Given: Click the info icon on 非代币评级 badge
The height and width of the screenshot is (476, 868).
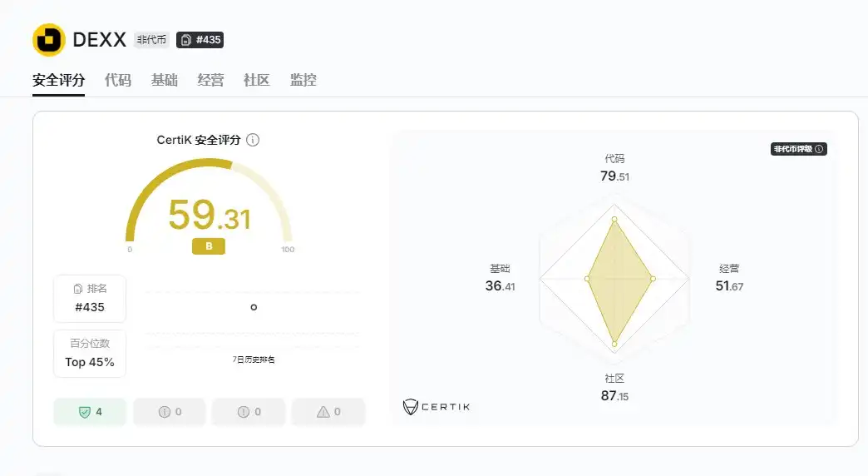Looking at the screenshot, I should coord(819,149).
